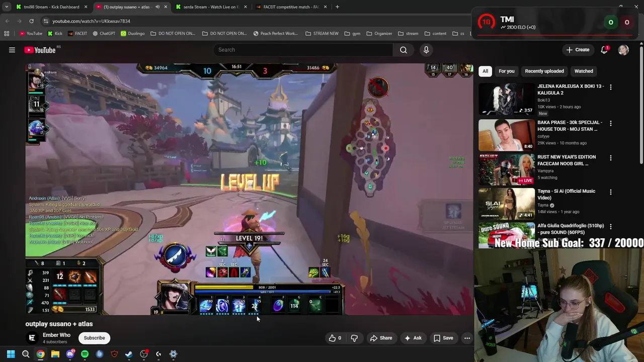Viewport: 644px width, 362px height.
Task: Open the Organizer bookmarks folder
Action: [379, 34]
